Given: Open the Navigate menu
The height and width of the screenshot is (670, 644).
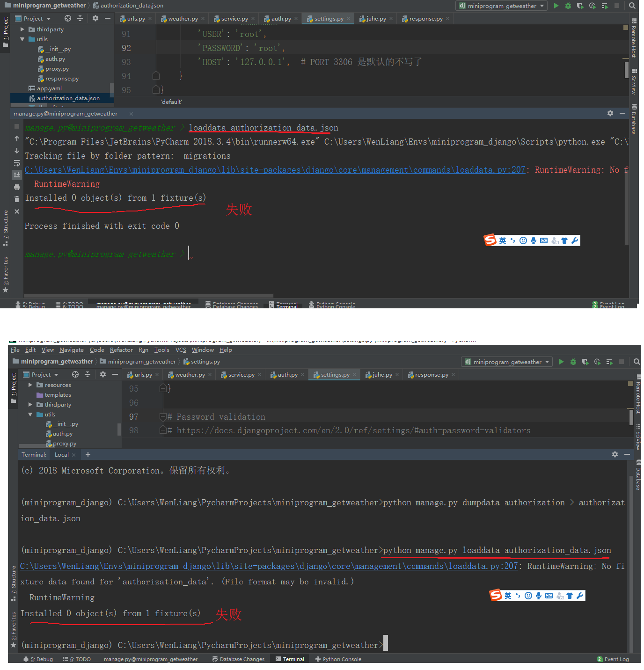Looking at the screenshot, I should coord(72,350).
